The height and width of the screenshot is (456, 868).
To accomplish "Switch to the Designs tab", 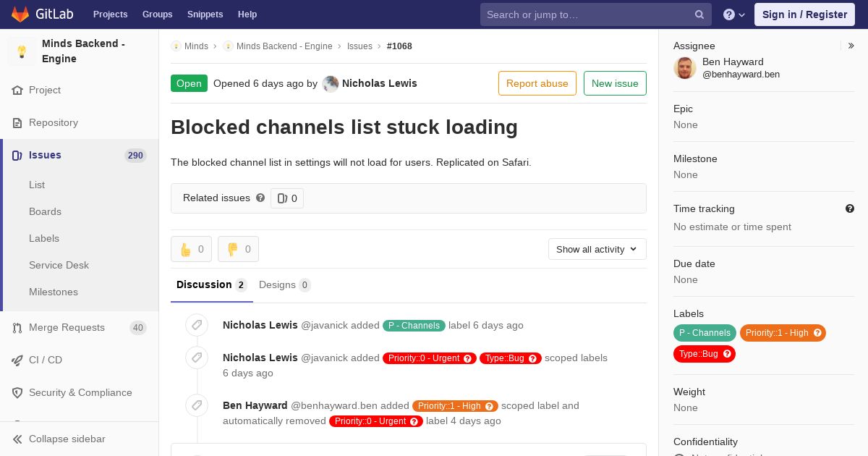I will coord(285,285).
